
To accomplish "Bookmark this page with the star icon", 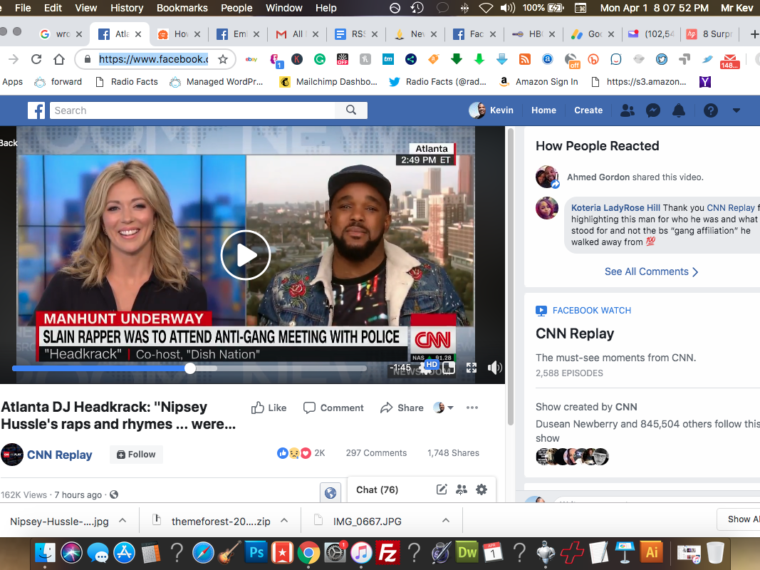I will pos(222,59).
